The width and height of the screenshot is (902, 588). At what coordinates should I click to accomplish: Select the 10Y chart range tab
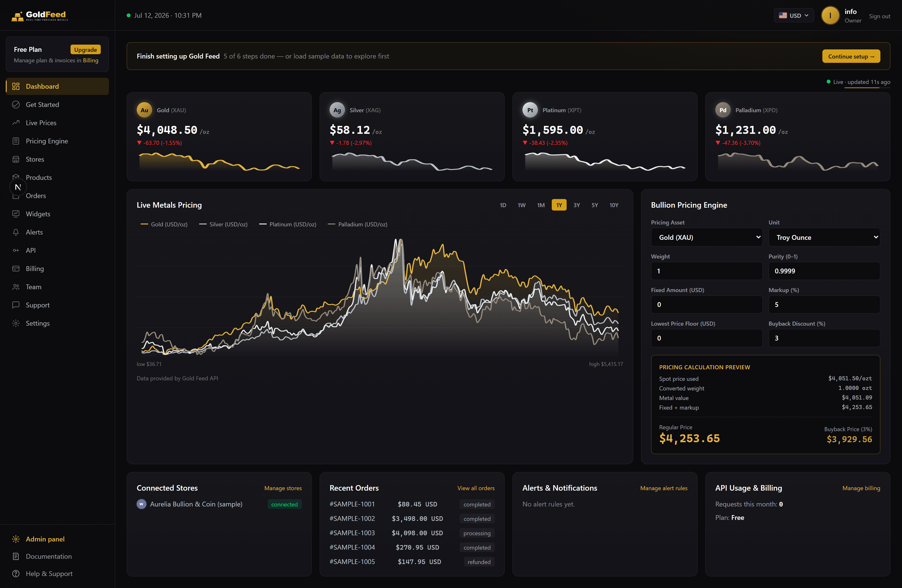point(614,205)
